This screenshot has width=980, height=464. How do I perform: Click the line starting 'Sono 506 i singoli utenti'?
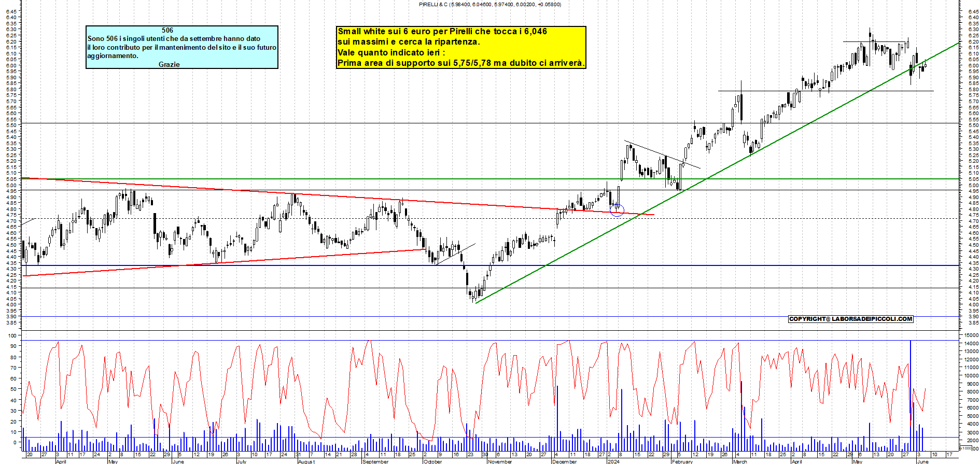tap(174, 39)
